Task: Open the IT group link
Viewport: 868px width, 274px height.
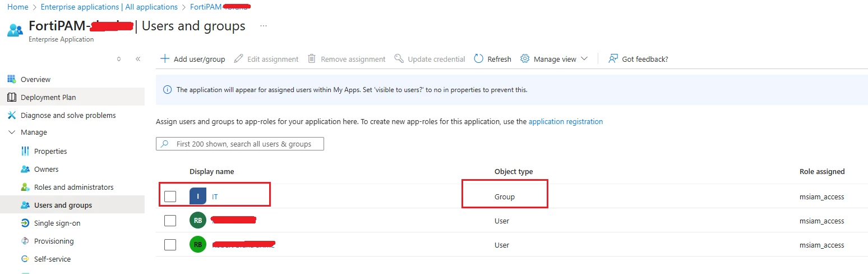Action: coord(215,197)
